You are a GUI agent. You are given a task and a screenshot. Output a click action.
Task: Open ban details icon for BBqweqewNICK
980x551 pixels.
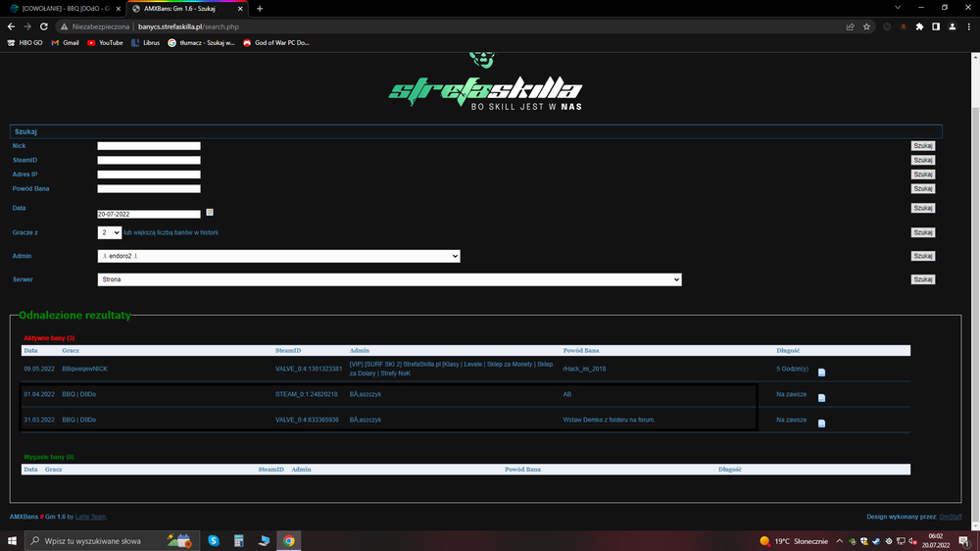click(x=822, y=373)
